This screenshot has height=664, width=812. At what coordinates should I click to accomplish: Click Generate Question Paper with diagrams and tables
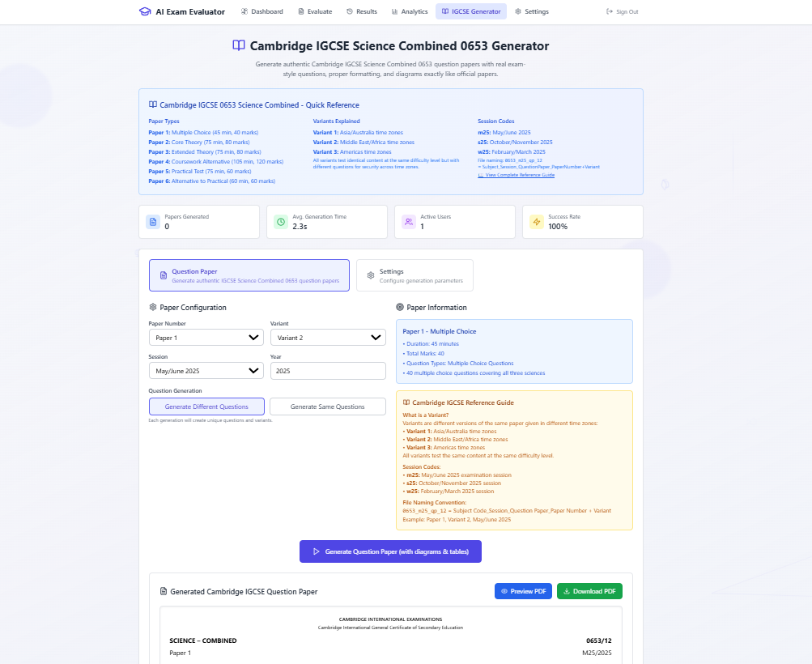click(x=390, y=551)
